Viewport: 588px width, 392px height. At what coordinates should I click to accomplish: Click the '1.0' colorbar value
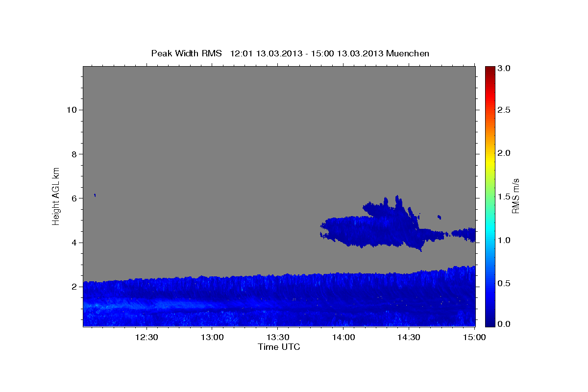[504, 240]
